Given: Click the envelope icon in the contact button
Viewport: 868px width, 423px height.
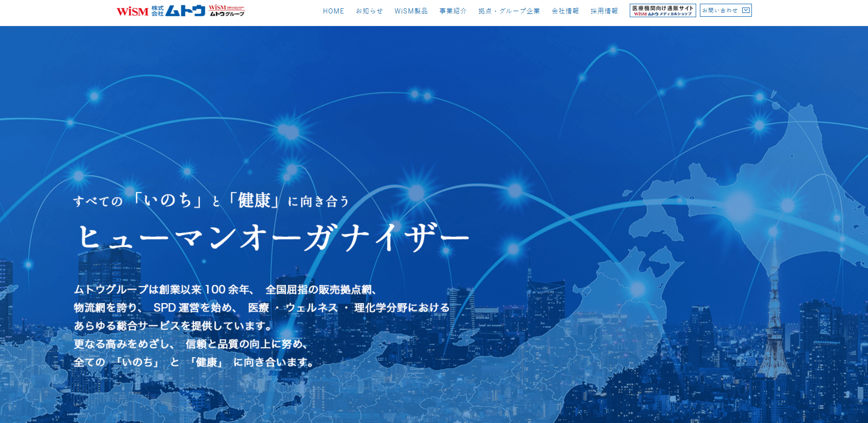Looking at the screenshot, I should pyautogui.click(x=746, y=10).
